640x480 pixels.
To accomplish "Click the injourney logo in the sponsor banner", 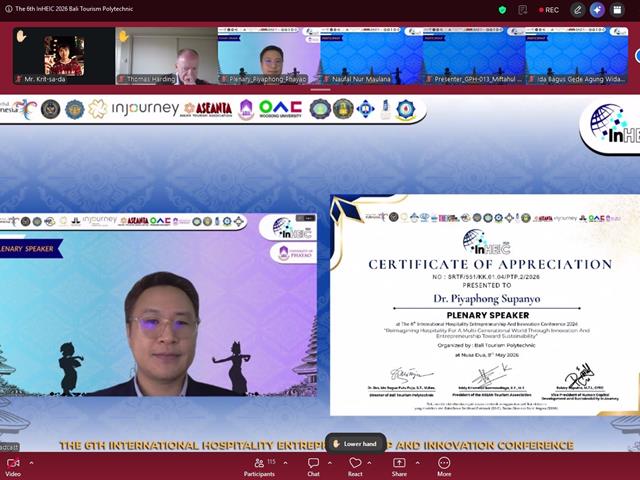I will click(x=145, y=109).
